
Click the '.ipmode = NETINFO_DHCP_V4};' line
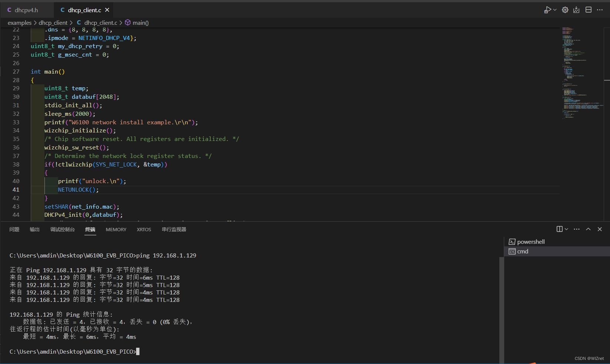click(90, 38)
